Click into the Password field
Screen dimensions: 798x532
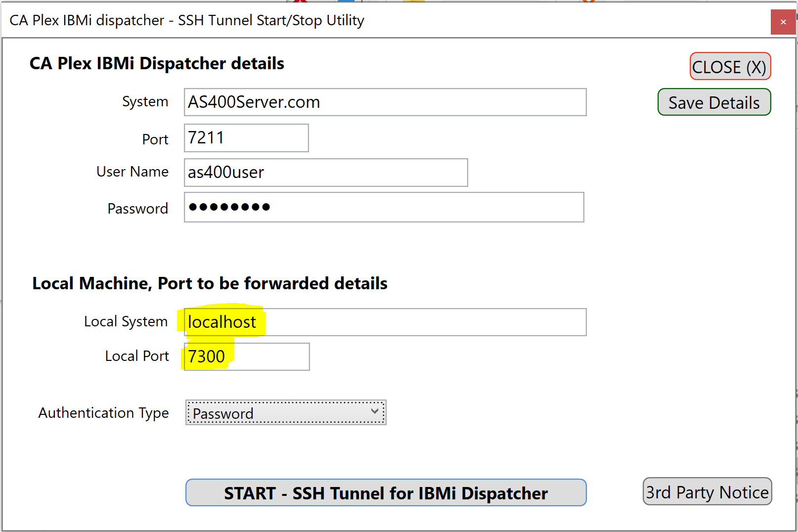384,207
